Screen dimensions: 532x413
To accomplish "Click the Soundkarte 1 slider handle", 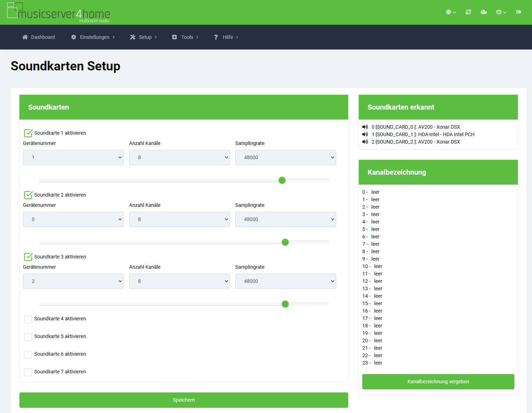I will tap(282, 180).
